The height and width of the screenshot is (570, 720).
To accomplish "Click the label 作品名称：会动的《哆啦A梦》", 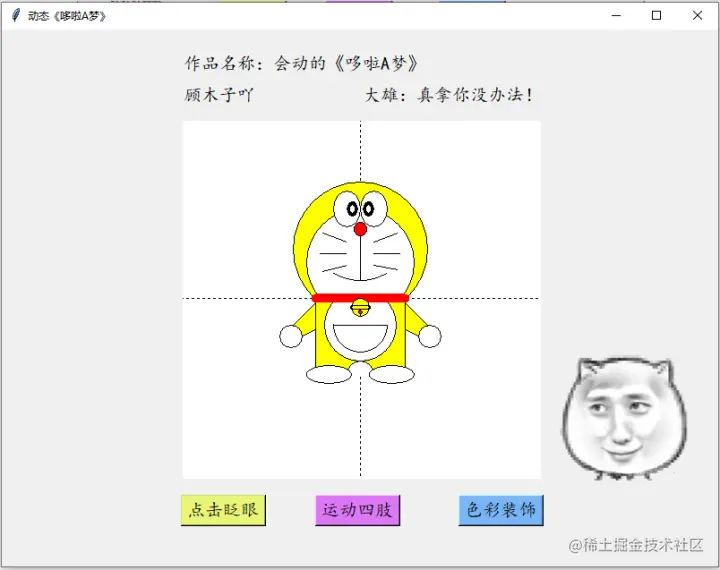I will tap(301, 63).
